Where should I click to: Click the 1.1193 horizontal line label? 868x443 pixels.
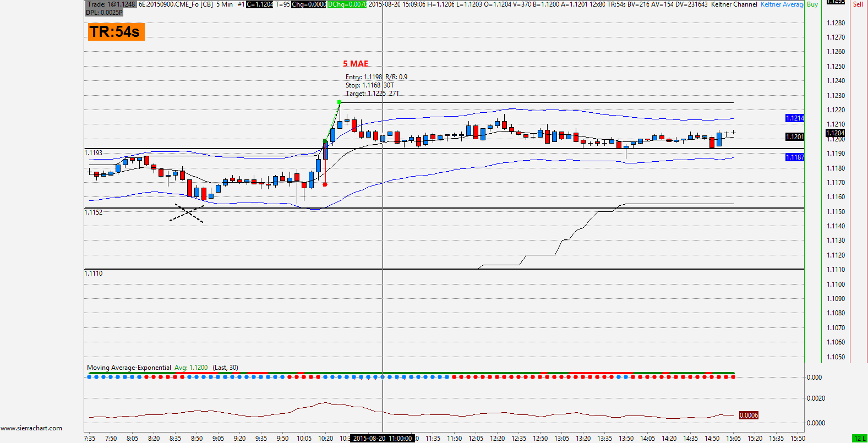94,153
